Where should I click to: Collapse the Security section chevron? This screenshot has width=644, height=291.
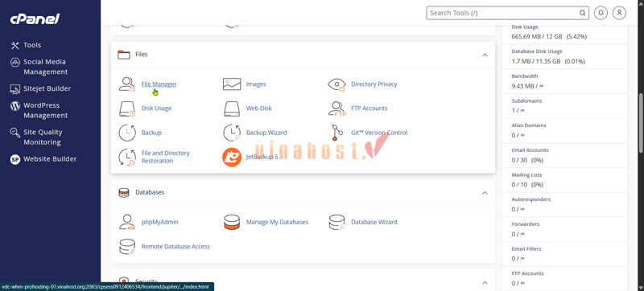[x=485, y=282]
